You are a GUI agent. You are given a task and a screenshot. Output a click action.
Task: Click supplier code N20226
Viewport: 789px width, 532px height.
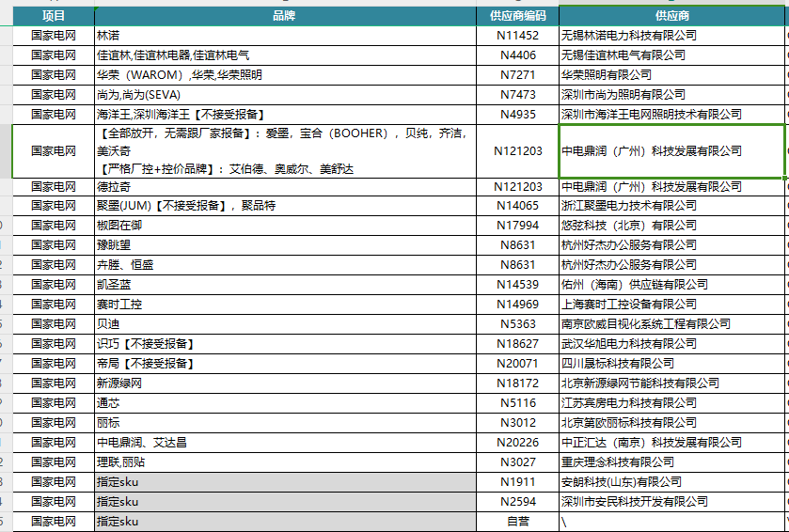pos(518,442)
